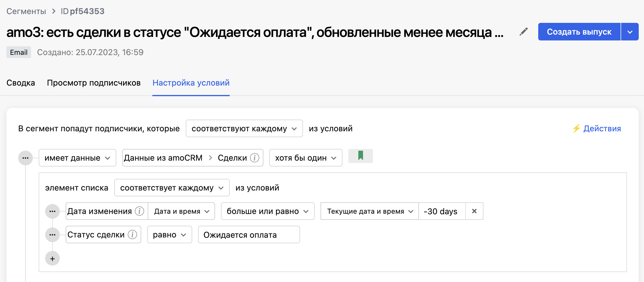Open the соответствует каждому list dropdown

[172, 188]
